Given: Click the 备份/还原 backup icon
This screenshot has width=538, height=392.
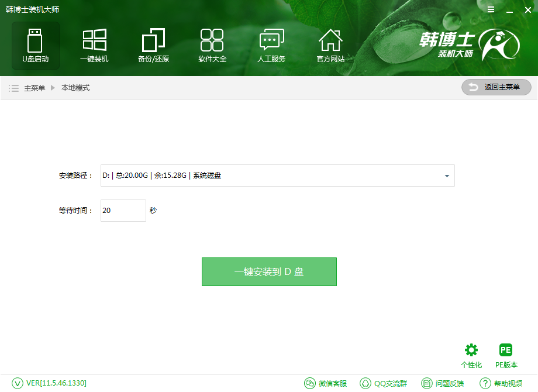Looking at the screenshot, I should pos(153,45).
